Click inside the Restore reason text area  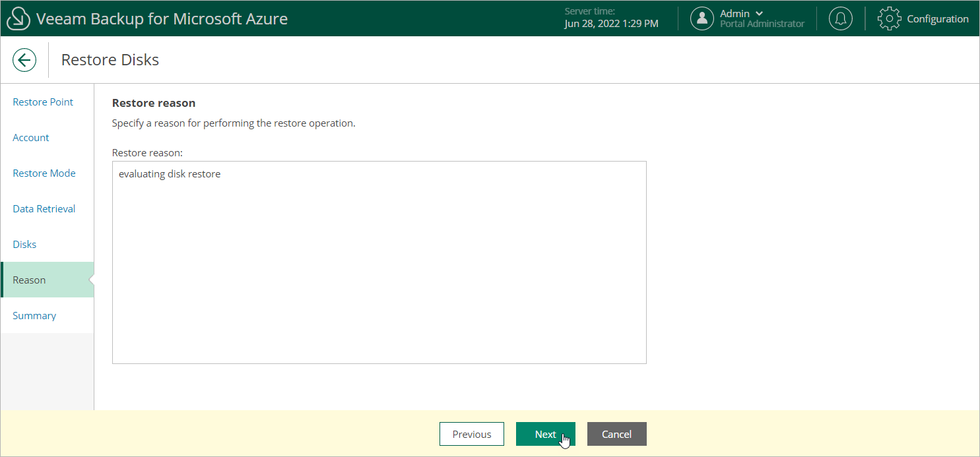coord(379,262)
